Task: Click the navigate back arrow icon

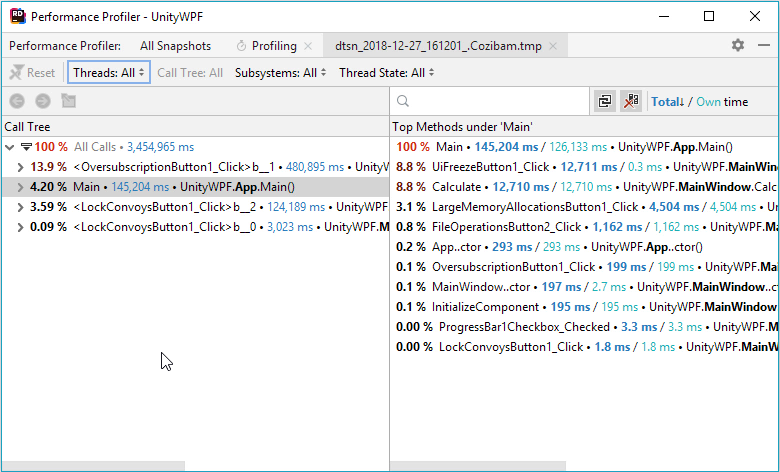Action: click(17, 101)
